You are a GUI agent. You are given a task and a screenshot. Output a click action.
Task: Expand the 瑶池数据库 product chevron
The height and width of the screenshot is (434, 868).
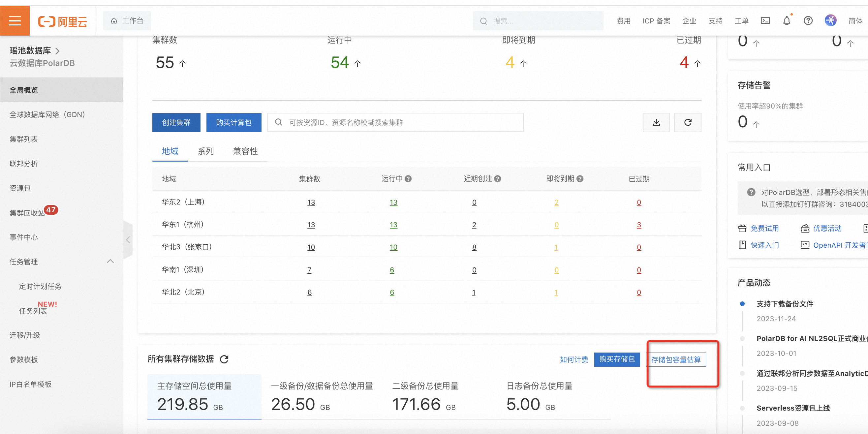click(x=57, y=51)
